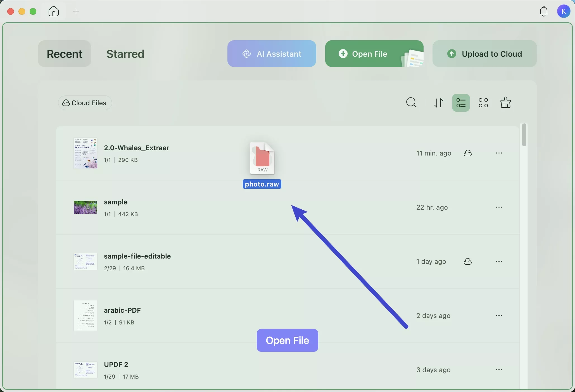Screen dimensions: 575x392
Task: Open the clear/cleanup broom icon
Action: tap(506, 103)
